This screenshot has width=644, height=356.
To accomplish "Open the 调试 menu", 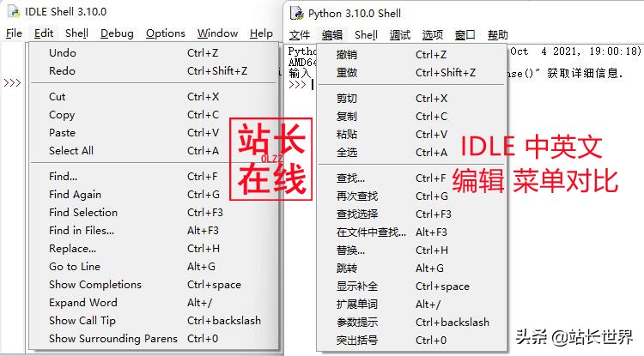I will [400, 35].
